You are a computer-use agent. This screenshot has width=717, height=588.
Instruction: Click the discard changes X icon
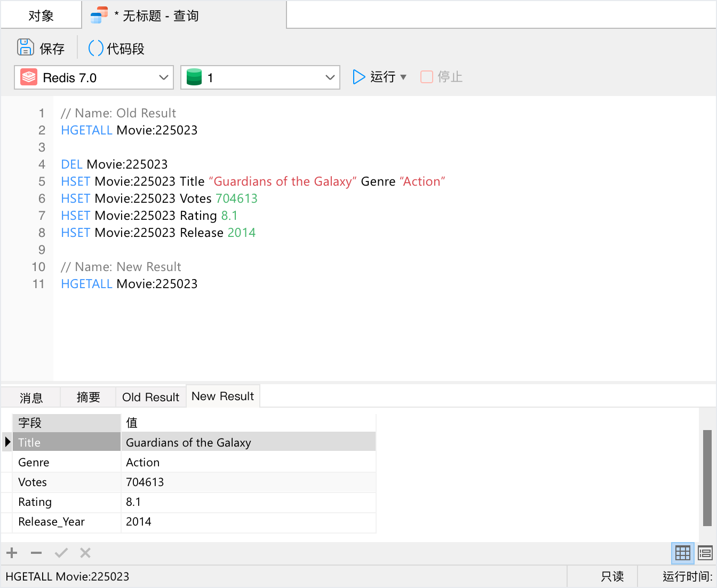(x=85, y=553)
